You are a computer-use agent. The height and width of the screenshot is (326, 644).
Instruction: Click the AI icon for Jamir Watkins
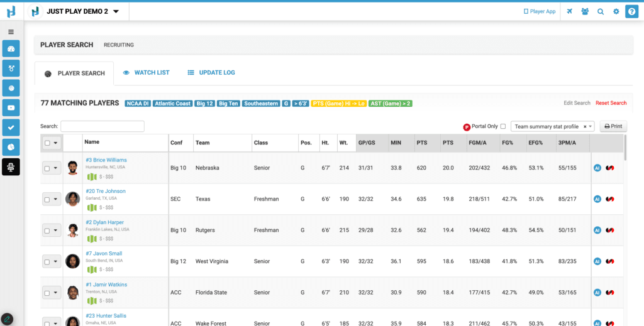point(597,292)
